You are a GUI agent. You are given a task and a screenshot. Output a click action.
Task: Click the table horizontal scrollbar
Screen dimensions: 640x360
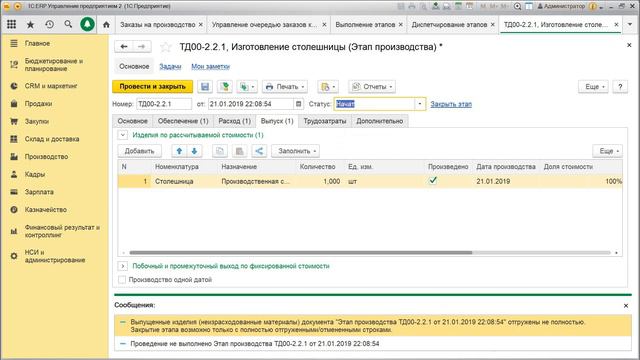300,253
